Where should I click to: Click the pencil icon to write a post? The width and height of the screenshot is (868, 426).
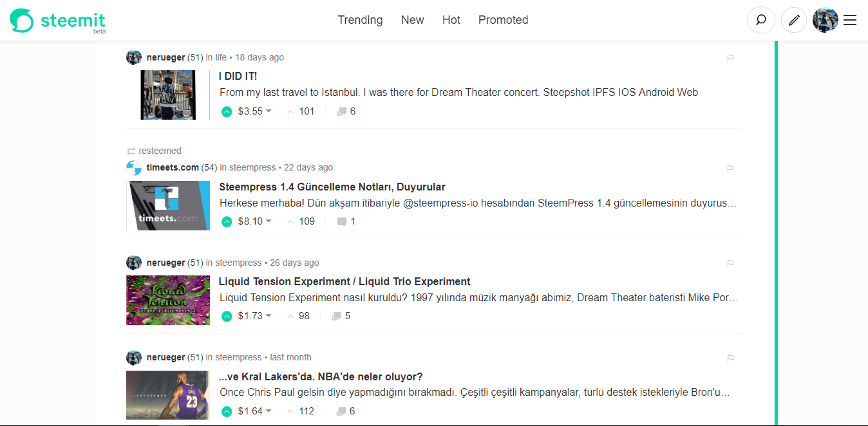point(794,20)
